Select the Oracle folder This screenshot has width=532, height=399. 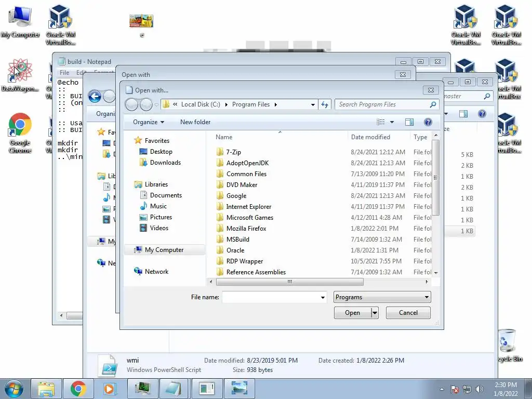tap(235, 250)
